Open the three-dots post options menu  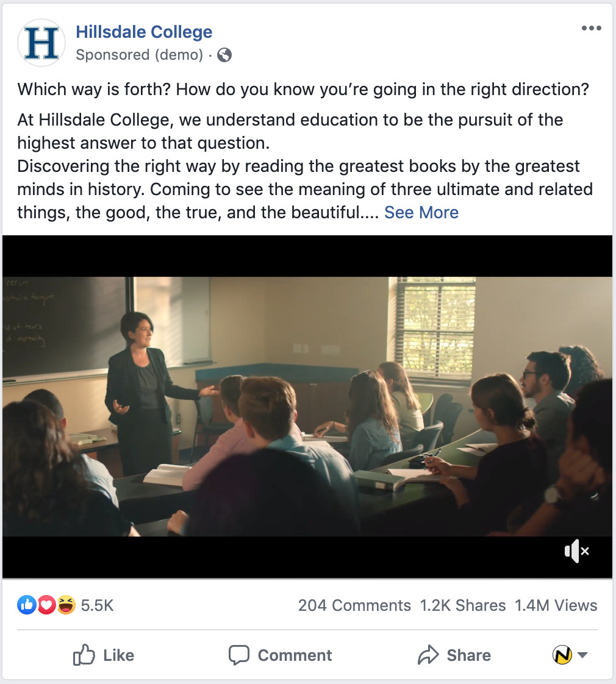point(591,29)
